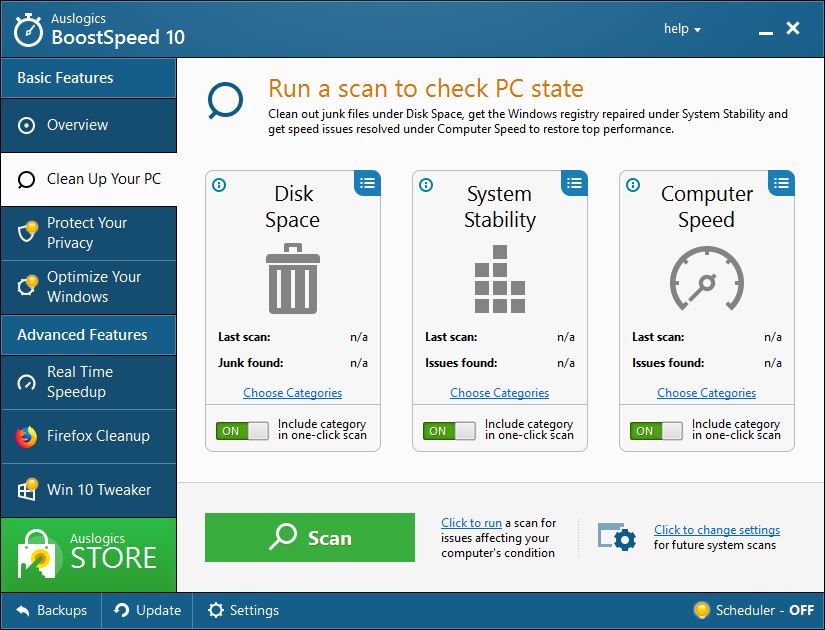Click the Basic Features section header
Viewport: 825px width, 630px height.
click(88, 78)
